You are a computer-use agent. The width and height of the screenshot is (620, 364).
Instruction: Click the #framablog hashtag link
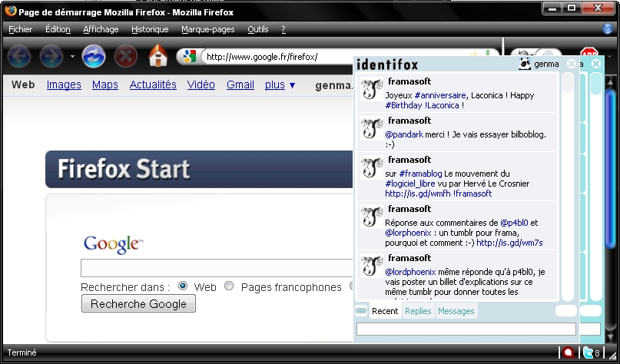(420, 174)
